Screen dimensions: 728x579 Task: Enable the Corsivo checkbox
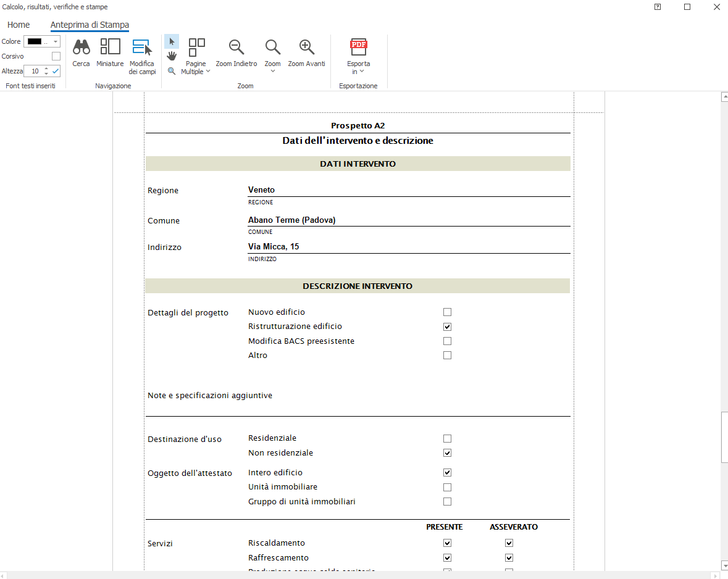pos(56,56)
